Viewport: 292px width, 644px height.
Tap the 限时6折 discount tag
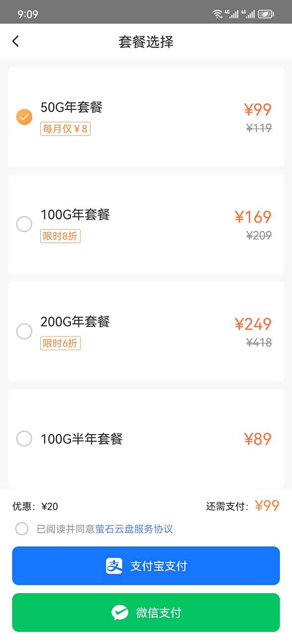(x=60, y=343)
